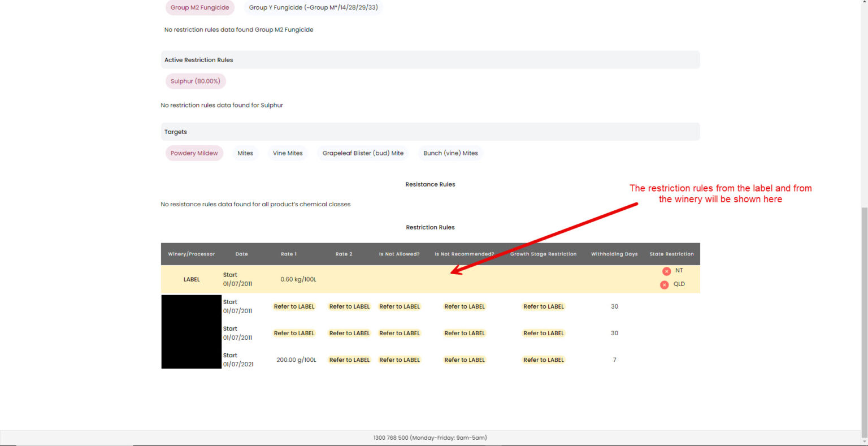Click the red X icon beside QLD
This screenshot has width=868, height=446.
(x=665, y=285)
